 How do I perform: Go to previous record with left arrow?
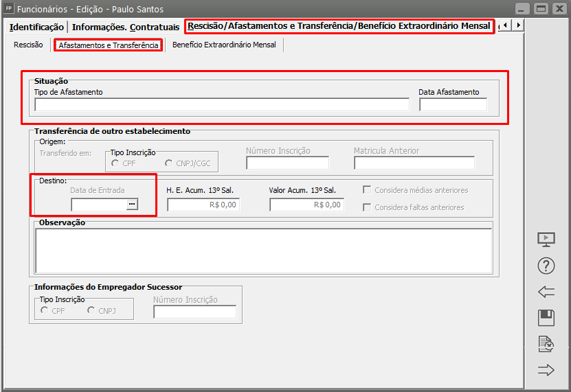[546, 292]
